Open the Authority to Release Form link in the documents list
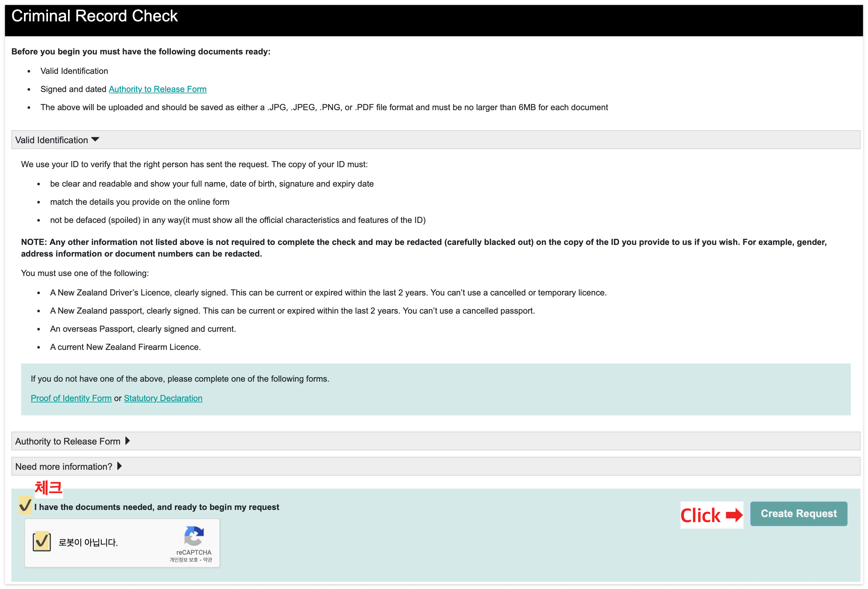The width and height of the screenshot is (868, 589). point(157,89)
